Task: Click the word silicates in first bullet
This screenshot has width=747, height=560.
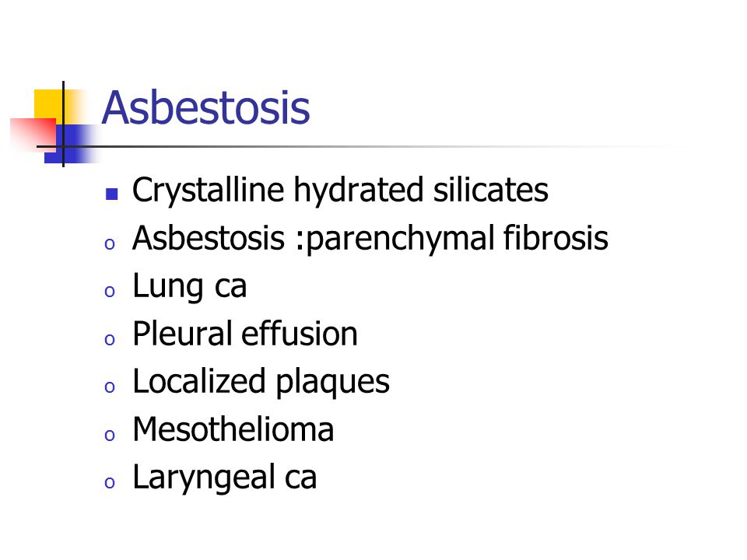Action: (491, 190)
